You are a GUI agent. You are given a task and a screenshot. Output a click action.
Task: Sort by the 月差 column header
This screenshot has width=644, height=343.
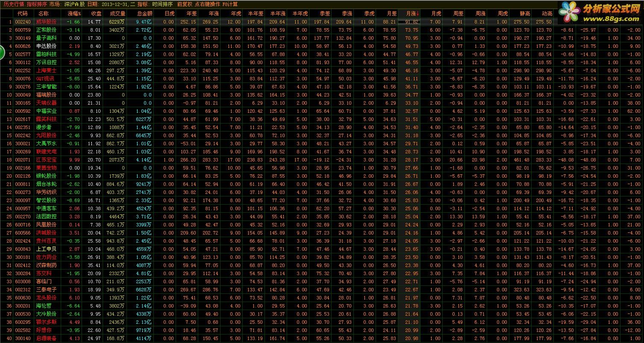391,14
